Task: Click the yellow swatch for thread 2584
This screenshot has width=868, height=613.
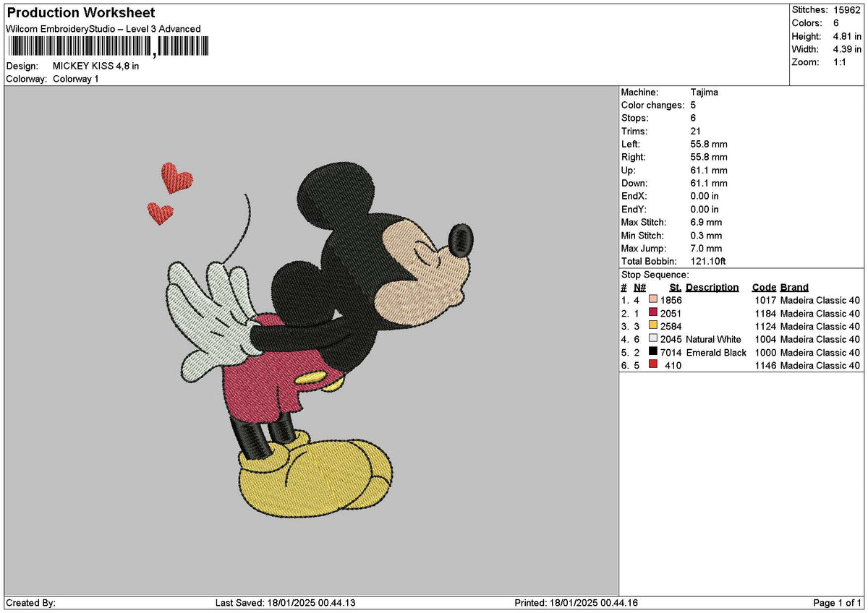Action: point(653,326)
